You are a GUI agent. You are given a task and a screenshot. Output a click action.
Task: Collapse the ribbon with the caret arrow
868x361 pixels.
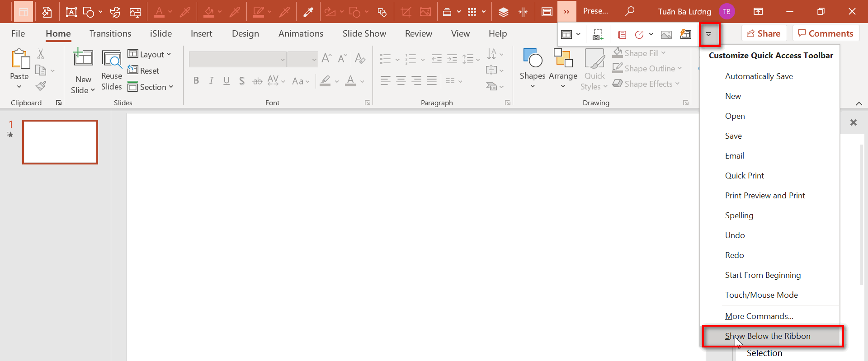tap(859, 103)
